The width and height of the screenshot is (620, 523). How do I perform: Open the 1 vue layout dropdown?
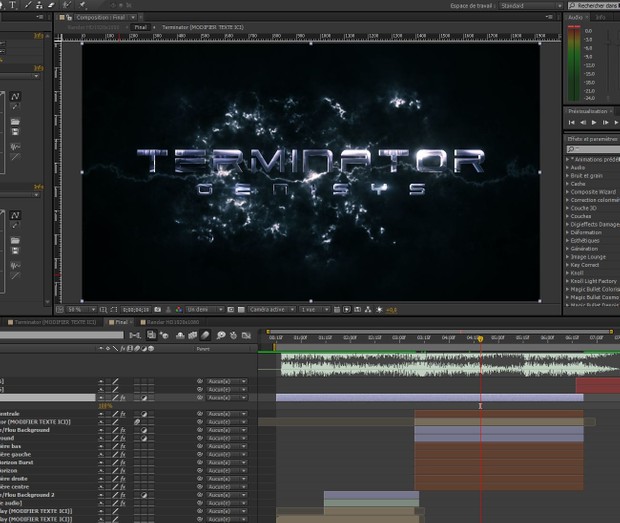314,310
